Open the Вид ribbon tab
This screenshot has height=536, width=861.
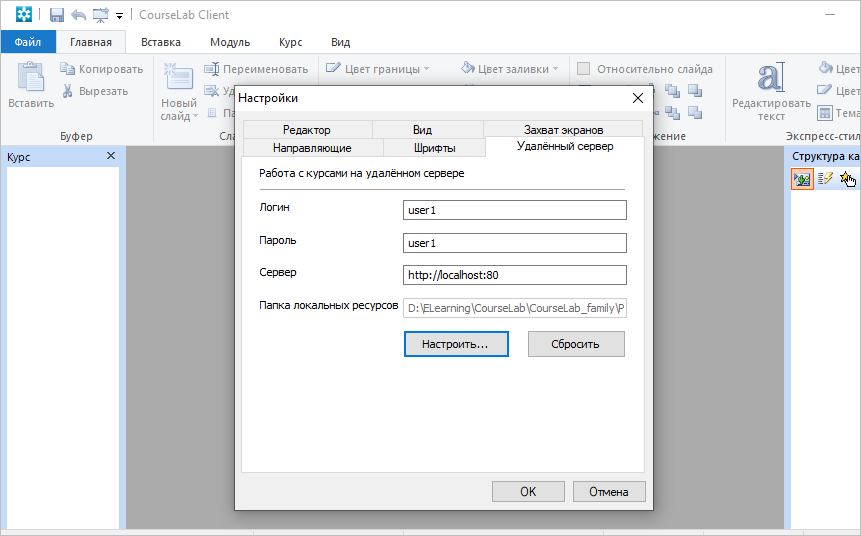pyautogui.click(x=340, y=42)
